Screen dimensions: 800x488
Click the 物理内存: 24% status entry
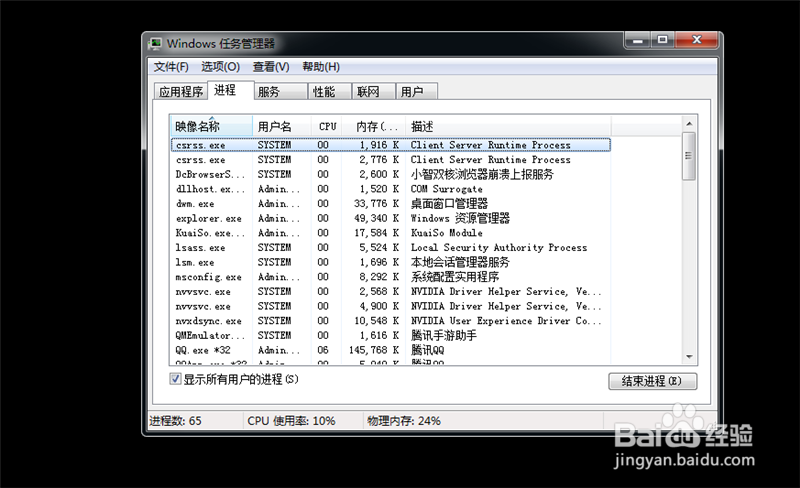coord(404,421)
